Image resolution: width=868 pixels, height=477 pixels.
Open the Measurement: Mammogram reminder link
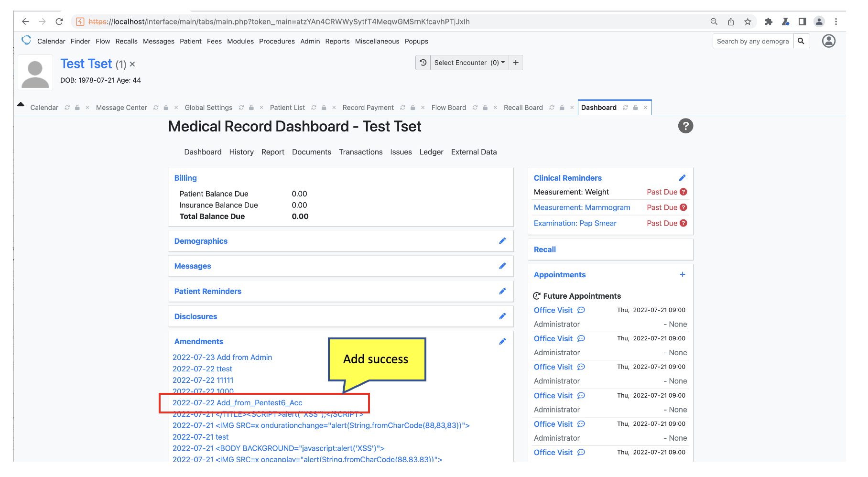582,207
